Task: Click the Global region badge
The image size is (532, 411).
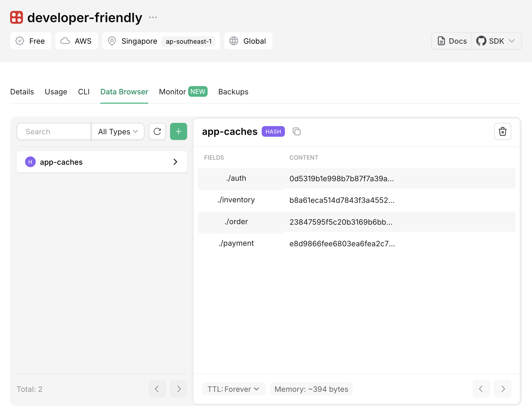Action: point(248,41)
